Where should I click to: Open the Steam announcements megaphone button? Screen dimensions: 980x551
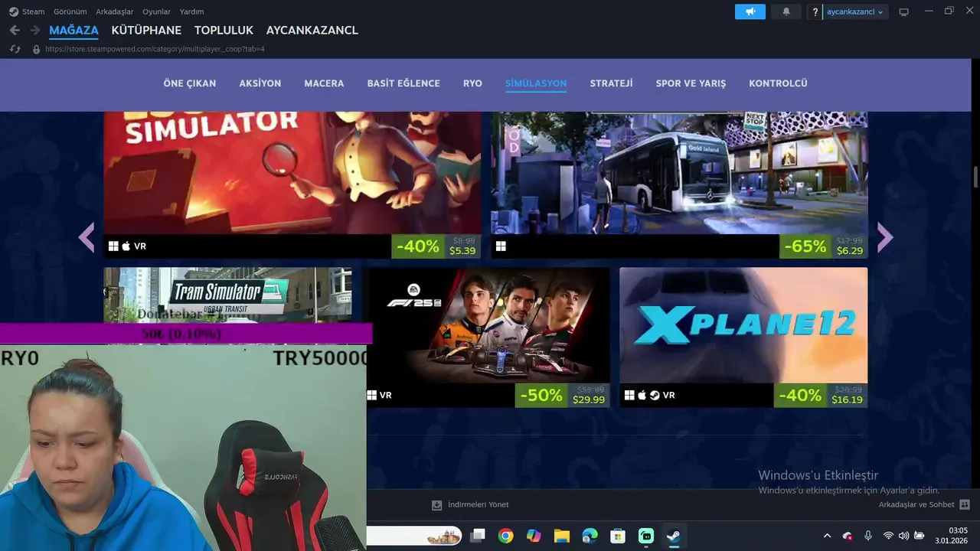pyautogui.click(x=750, y=11)
